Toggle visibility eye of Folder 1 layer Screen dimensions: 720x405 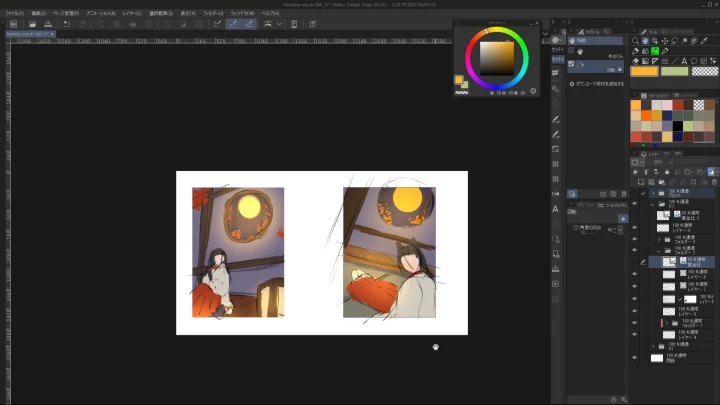[634, 323]
